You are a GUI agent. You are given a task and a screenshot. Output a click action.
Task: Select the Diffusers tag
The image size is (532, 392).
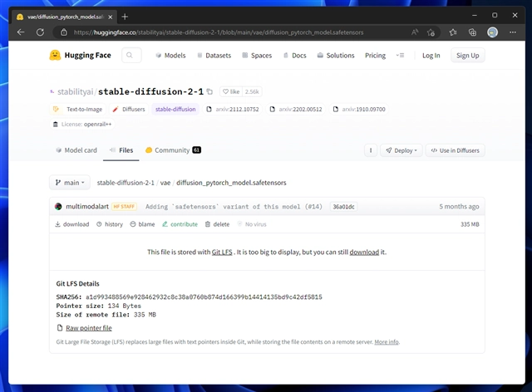point(129,109)
